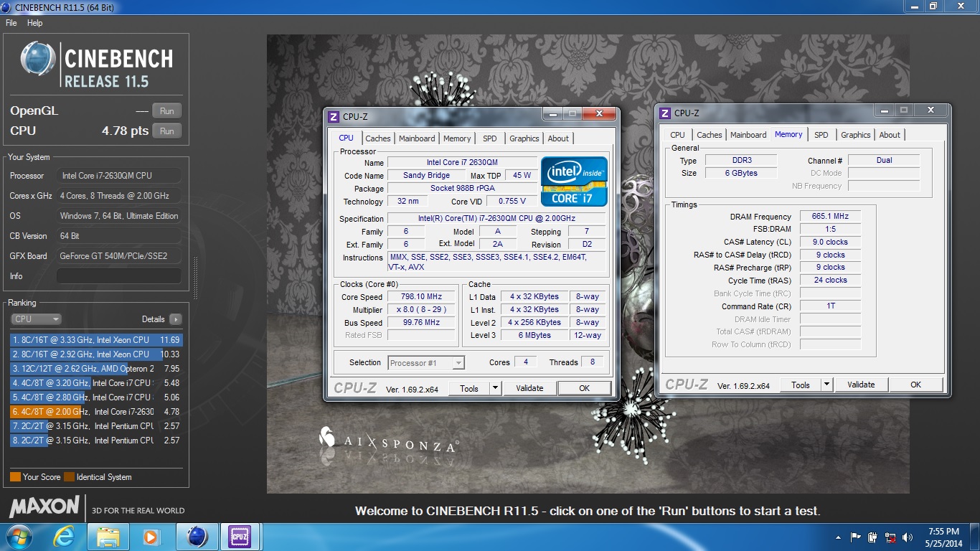
Task: Select ranking row 12C/12T AMD Opteron
Action: [96, 369]
